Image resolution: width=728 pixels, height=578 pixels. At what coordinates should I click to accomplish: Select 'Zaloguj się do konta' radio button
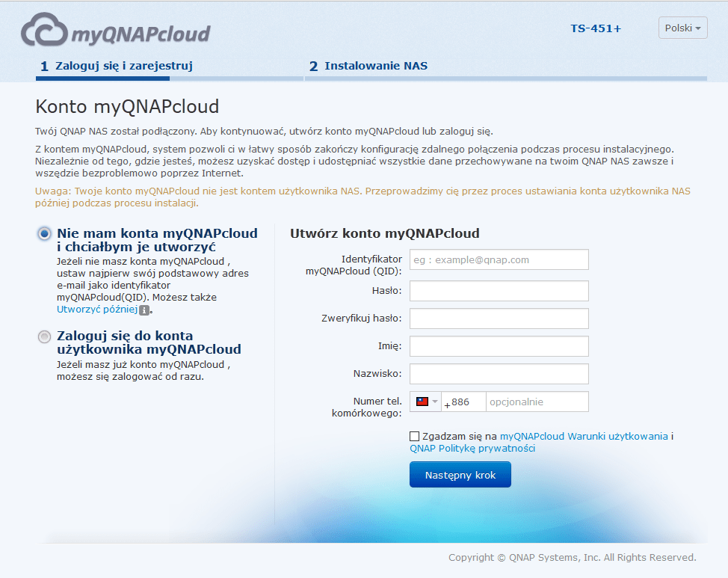click(x=44, y=336)
